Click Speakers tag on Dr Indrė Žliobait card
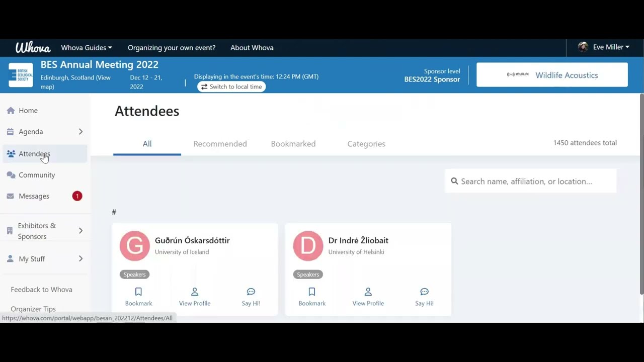This screenshot has width=644, height=362. [x=308, y=275]
